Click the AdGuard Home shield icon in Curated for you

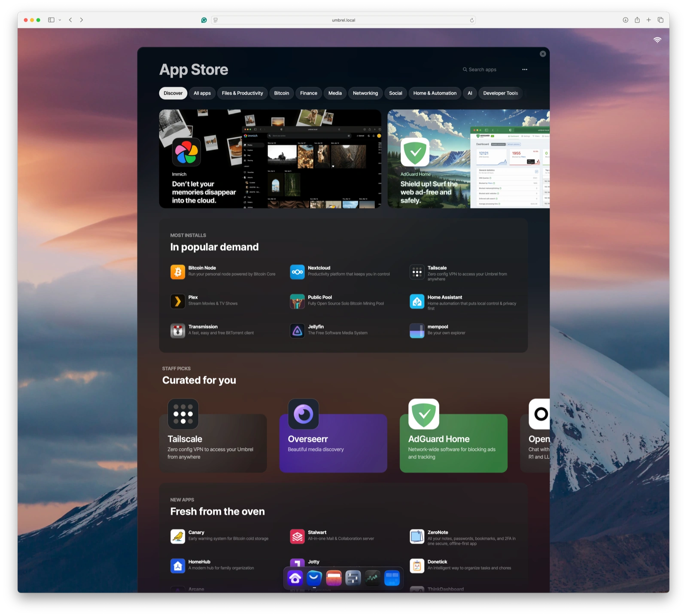pos(424,414)
